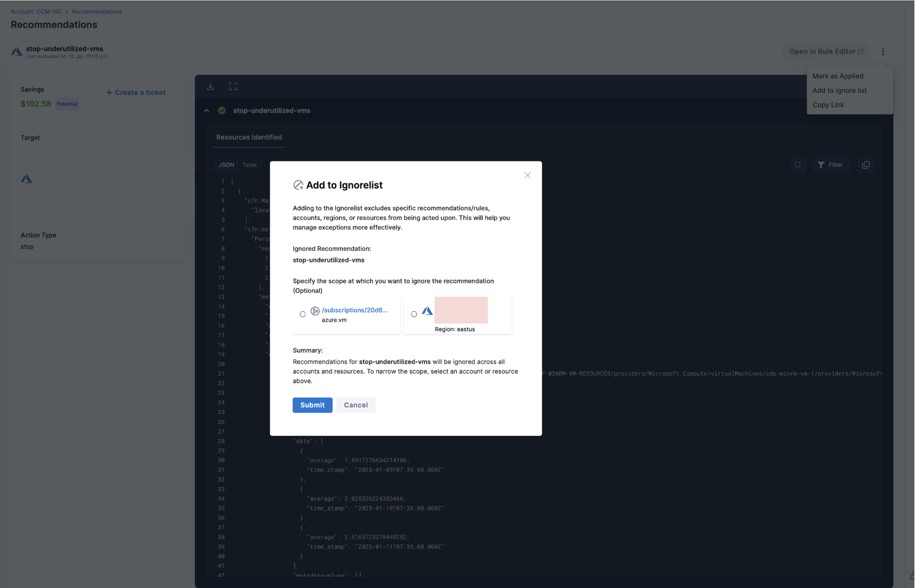Click the green success check icon
The height and width of the screenshot is (588, 916).
point(222,111)
